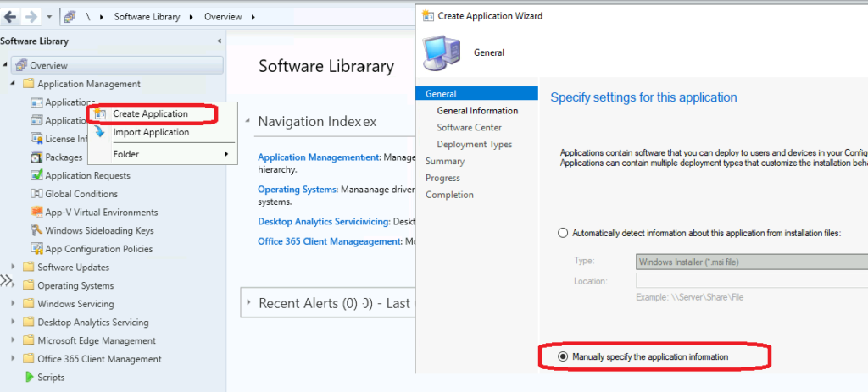Expand the Microsoft Edge Management tree node
Screen dimensions: 868x392
[x=14, y=340]
